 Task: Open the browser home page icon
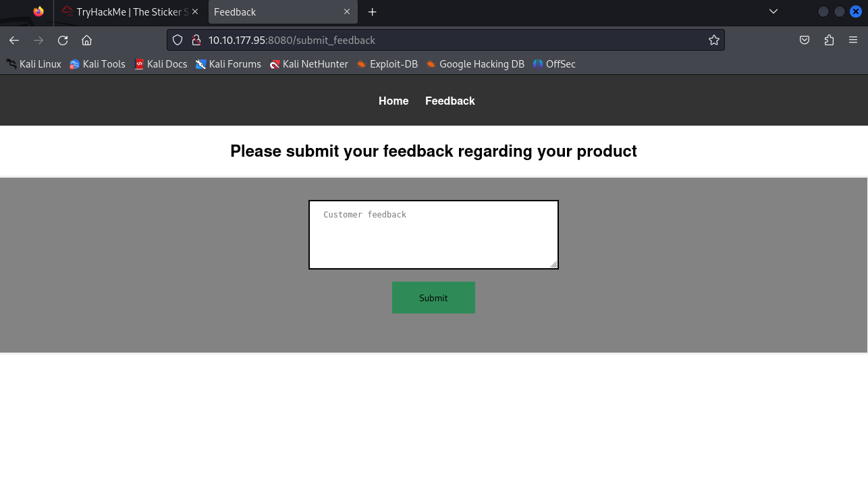86,41
